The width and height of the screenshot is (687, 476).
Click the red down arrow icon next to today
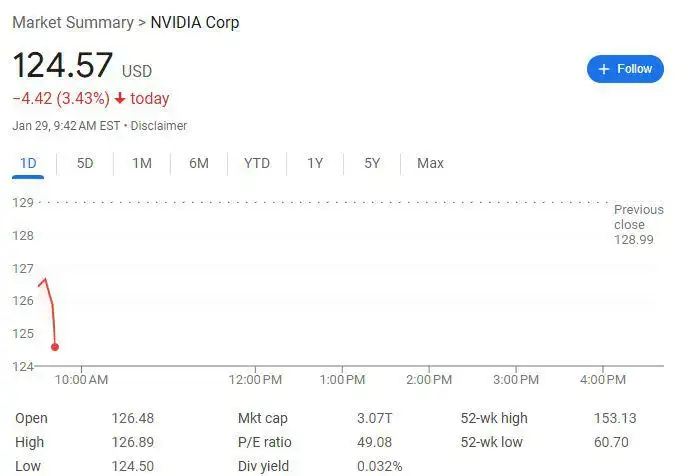[120, 98]
